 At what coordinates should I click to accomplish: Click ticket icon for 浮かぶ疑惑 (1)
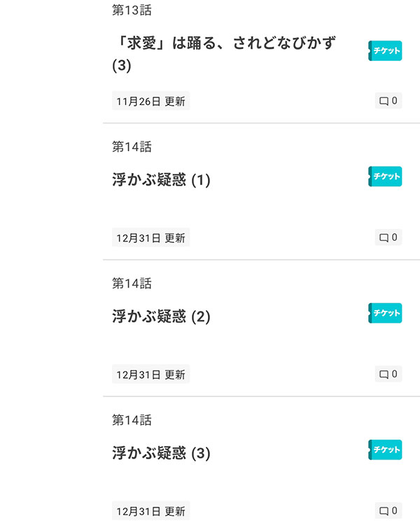point(385,176)
